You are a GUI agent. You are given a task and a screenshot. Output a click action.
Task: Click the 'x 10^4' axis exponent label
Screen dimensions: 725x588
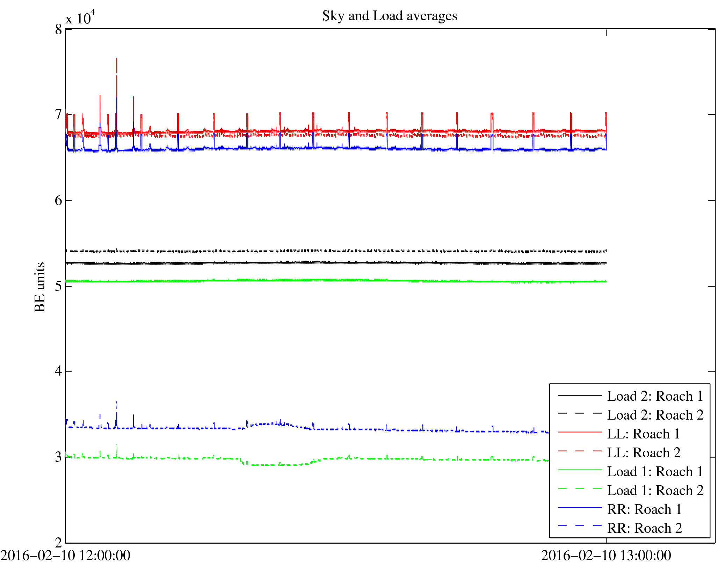coord(80,17)
